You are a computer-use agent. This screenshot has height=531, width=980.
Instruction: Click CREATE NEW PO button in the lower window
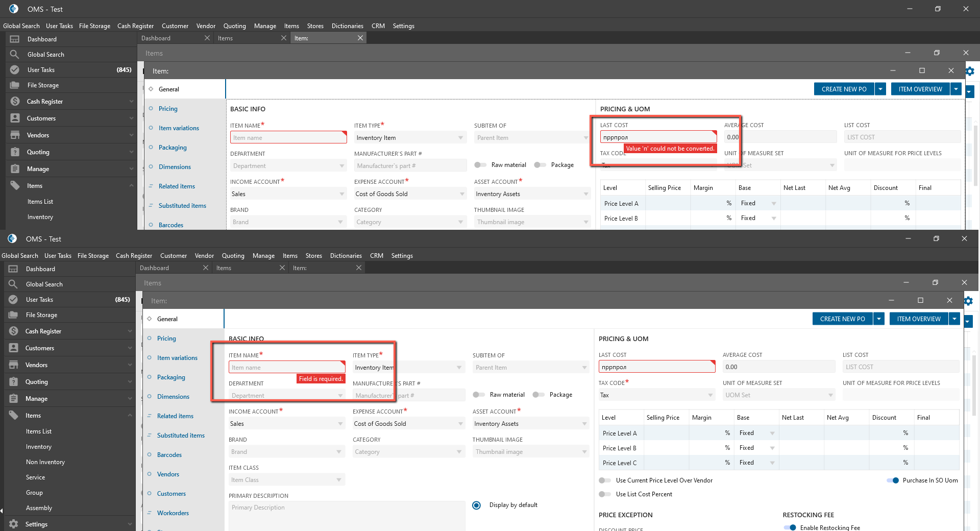click(x=843, y=319)
